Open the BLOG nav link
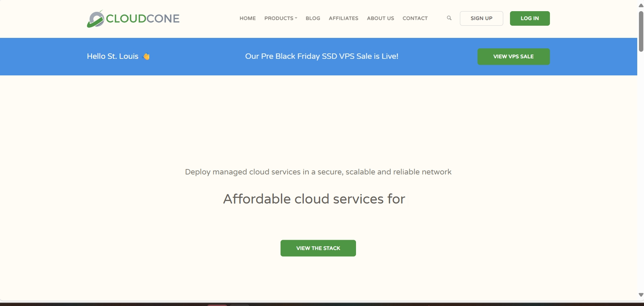This screenshot has height=306, width=644. click(313, 18)
